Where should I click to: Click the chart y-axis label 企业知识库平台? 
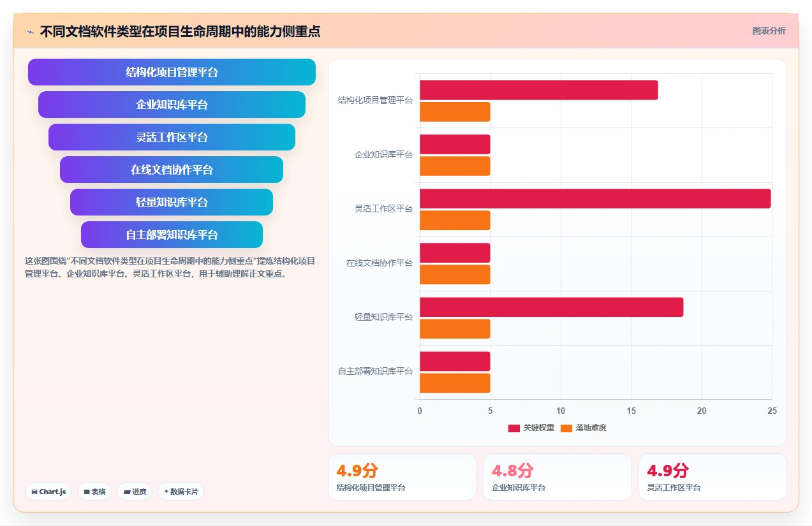(383, 155)
